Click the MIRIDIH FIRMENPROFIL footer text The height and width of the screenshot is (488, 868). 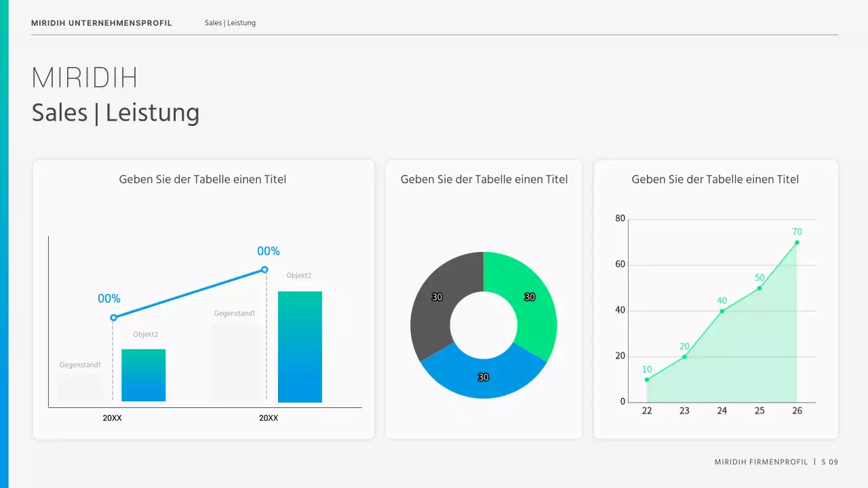point(761,462)
